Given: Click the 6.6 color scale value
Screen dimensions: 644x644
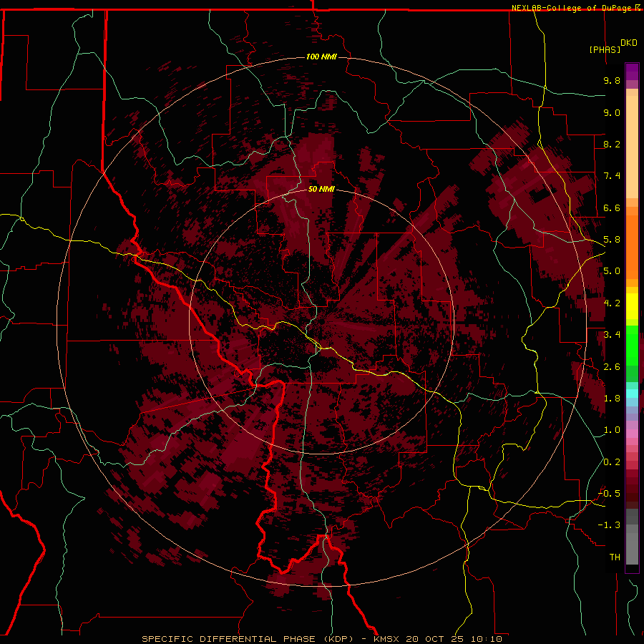Looking at the screenshot, I should (612, 208).
